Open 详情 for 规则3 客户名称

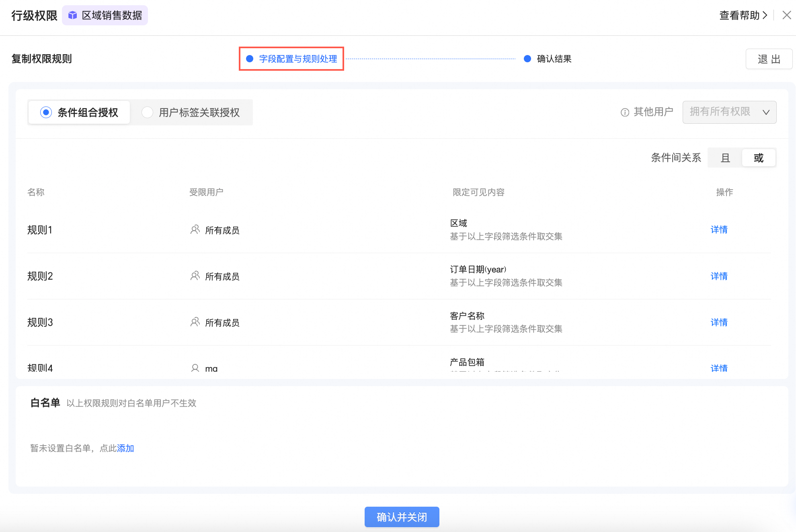coord(719,322)
